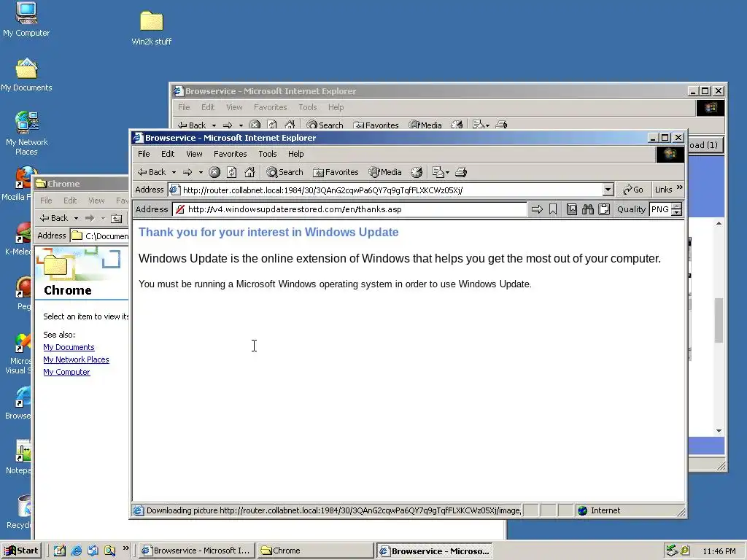
Task: Click Browservice bookmark icon
Action: pos(553,209)
